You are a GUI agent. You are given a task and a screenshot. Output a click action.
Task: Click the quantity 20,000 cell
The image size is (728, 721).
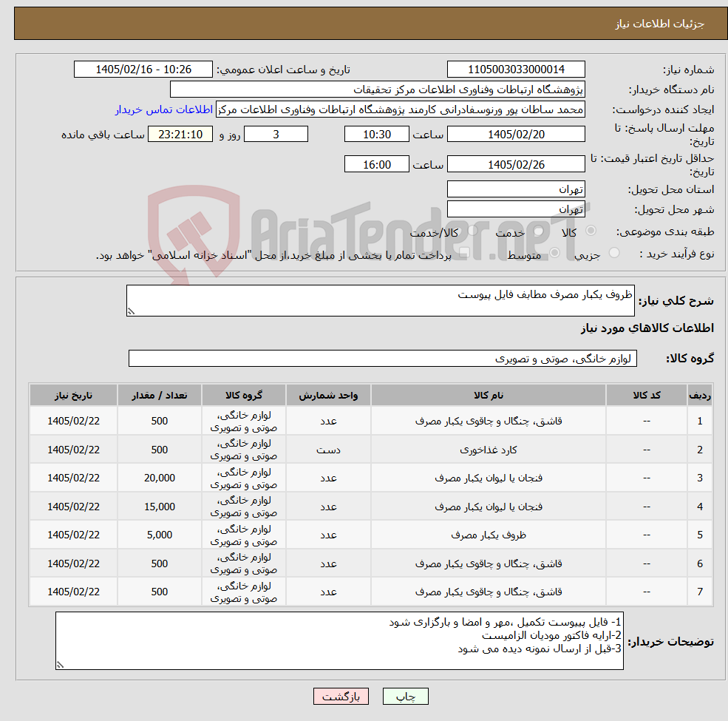159,478
